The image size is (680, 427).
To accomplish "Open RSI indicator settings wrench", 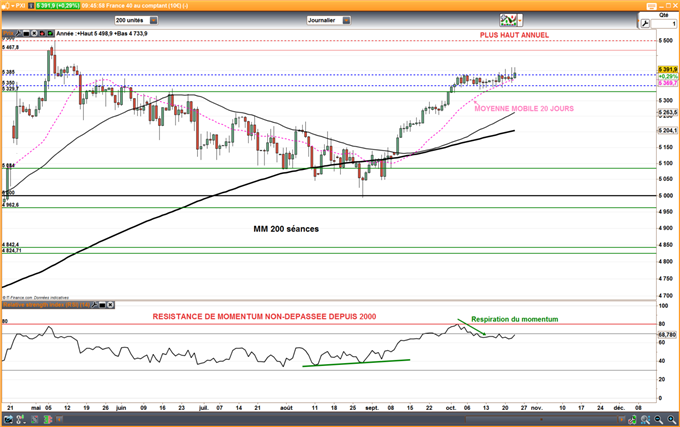I will tap(94, 305).
